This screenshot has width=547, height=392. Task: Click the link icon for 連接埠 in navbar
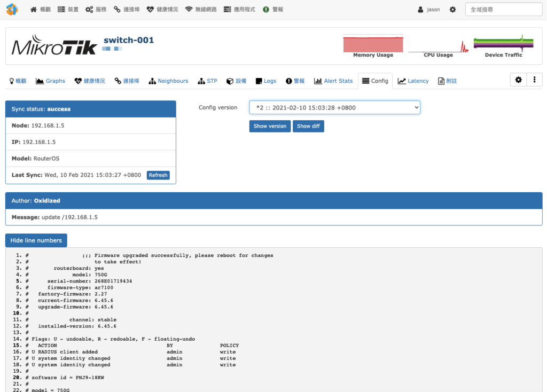tap(117, 10)
